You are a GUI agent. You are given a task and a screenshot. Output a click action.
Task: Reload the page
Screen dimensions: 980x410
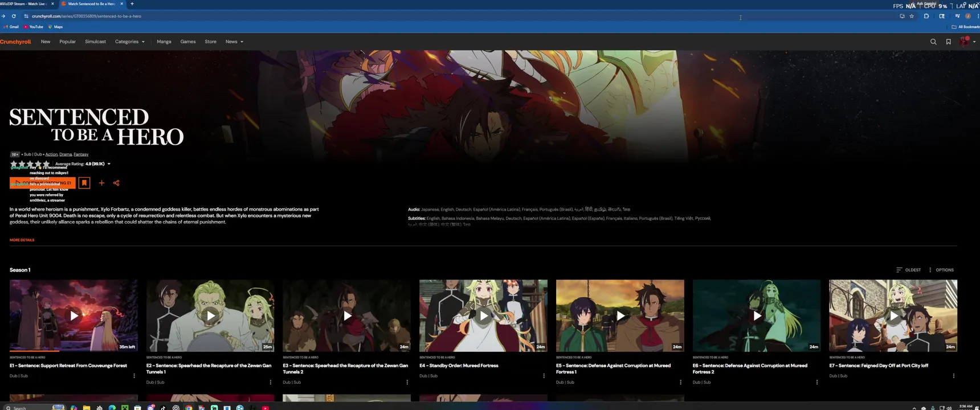(14, 16)
